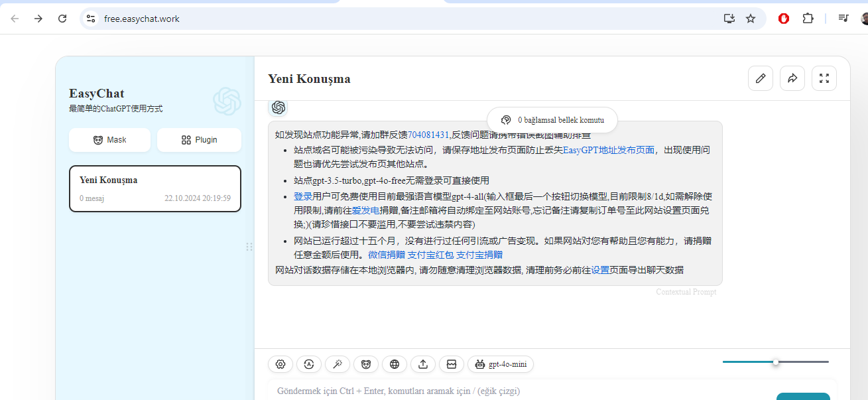Click browser back arrow
Viewport: 868px width, 400px height.
tap(15, 19)
